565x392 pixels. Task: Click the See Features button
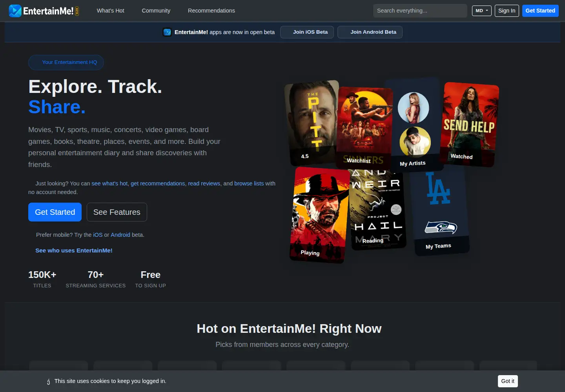coord(117,212)
